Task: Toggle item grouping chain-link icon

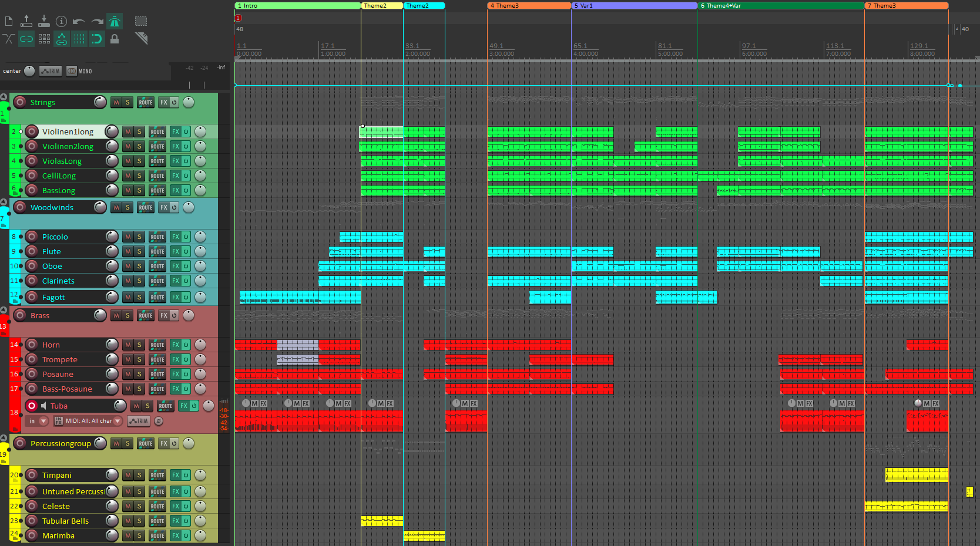Action: pos(26,39)
